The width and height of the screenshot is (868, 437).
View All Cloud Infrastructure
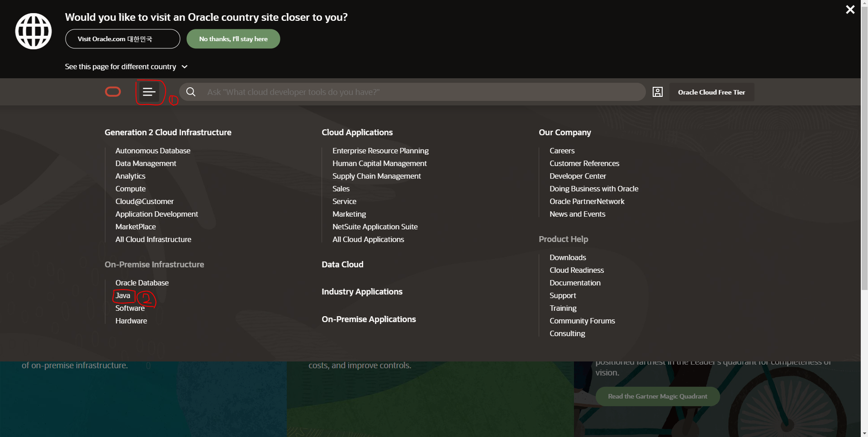click(153, 239)
